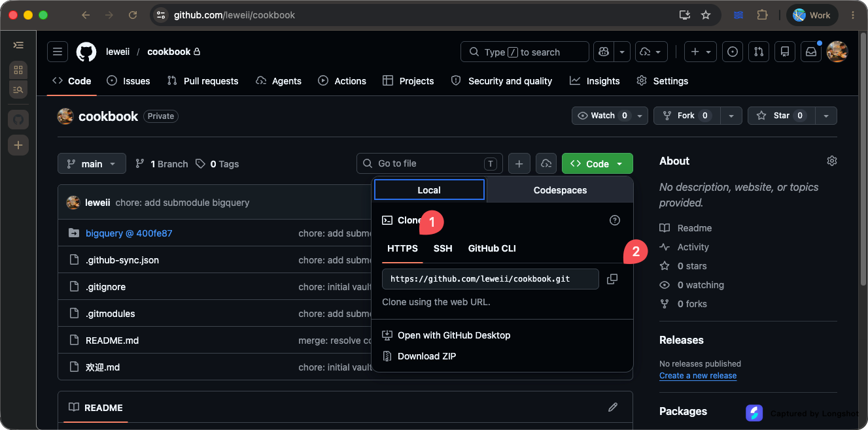Open browser extensions puzzle icon

pos(762,15)
